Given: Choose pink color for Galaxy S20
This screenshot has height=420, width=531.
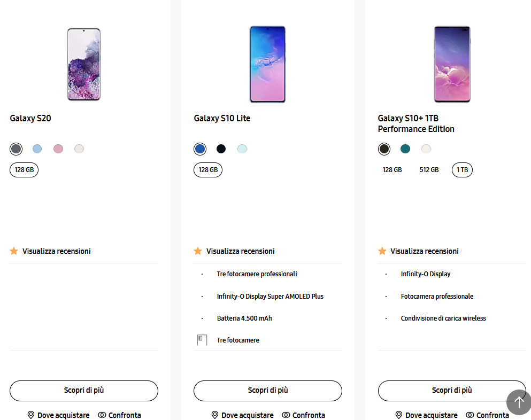Looking at the screenshot, I should pos(58,149).
